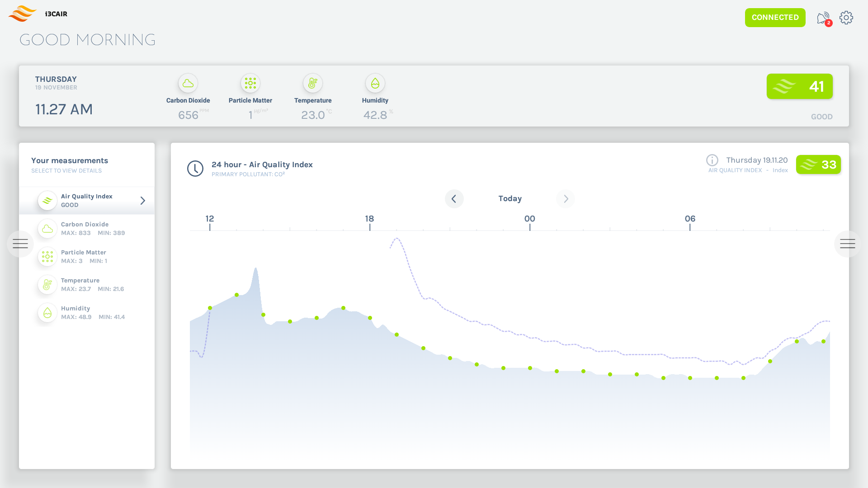Select Humidity from Your measurements panel
Image resolution: width=868 pixels, height=488 pixels.
coord(87,312)
